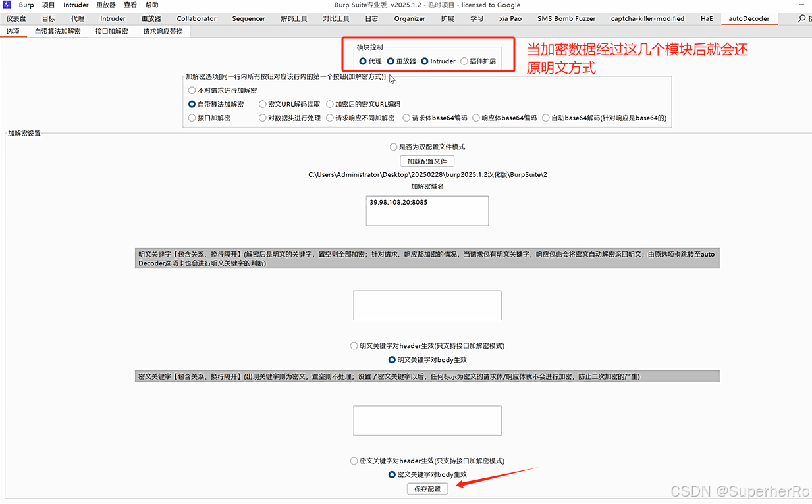Select 不对请求进行加解密 option
This screenshot has height=504, width=812.
[x=222, y=90]
